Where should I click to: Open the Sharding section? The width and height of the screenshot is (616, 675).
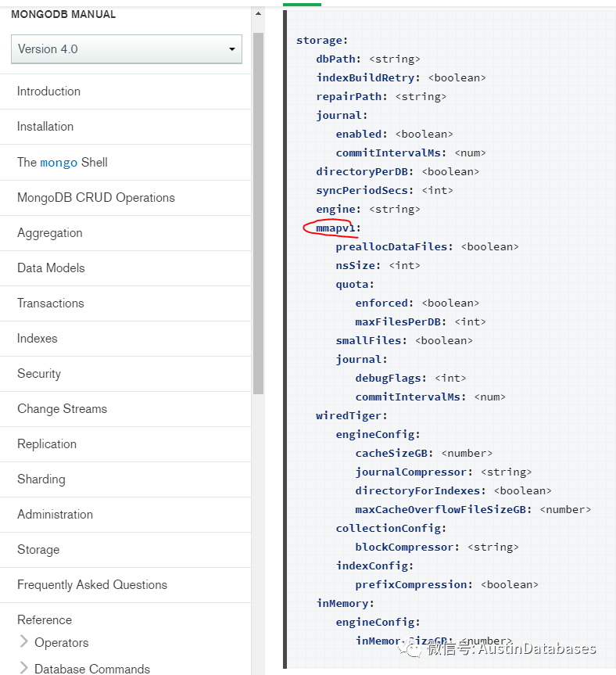pyautogui.click(x=41, y=479)
